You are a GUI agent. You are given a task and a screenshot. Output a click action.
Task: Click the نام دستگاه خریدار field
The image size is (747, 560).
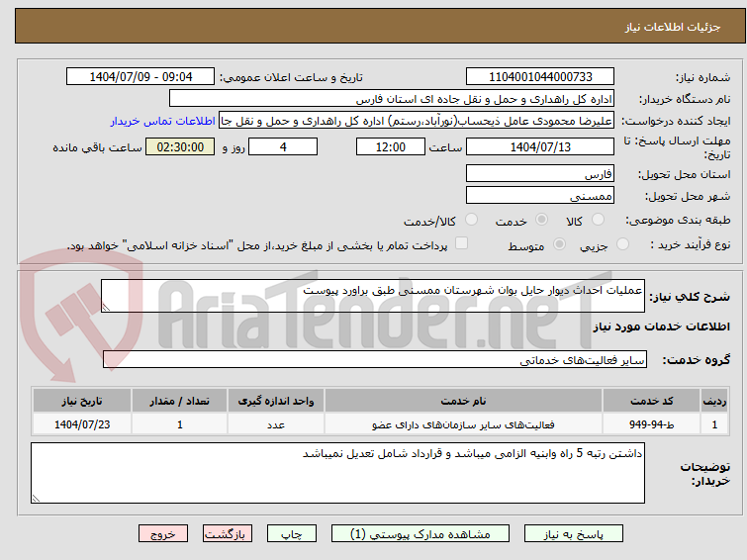pos(392,99)
